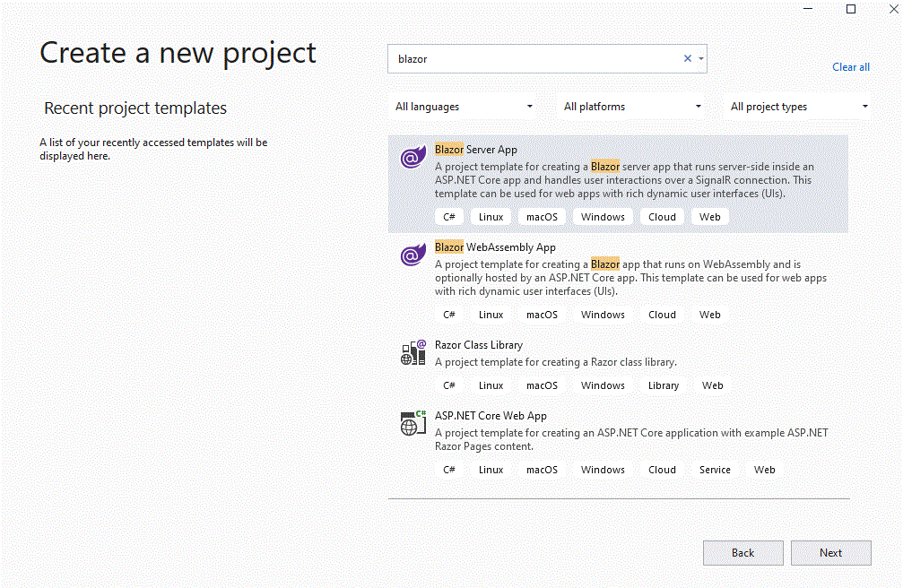Image resolution: width=903 pixels, height=588 pixels.
Task: Click the Linux tag under ASP.NET Core Web App
Action: [x=491, y=470]
